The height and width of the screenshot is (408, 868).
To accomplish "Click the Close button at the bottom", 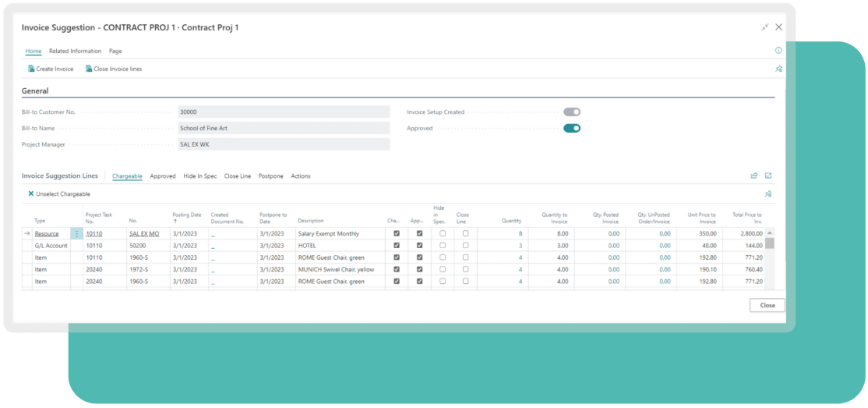I will (x=767, y=305).
